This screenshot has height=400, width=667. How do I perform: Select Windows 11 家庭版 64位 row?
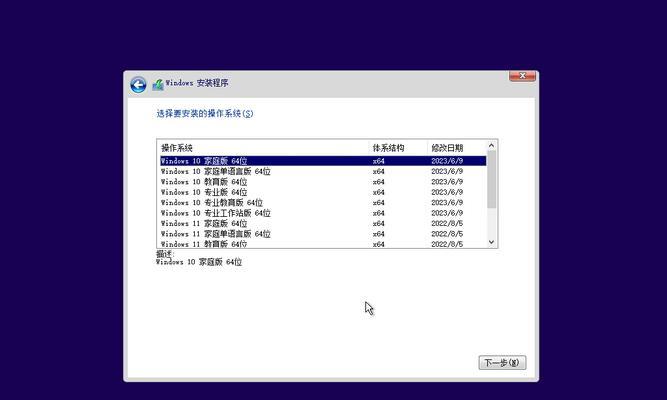click(x=323, y=223)
